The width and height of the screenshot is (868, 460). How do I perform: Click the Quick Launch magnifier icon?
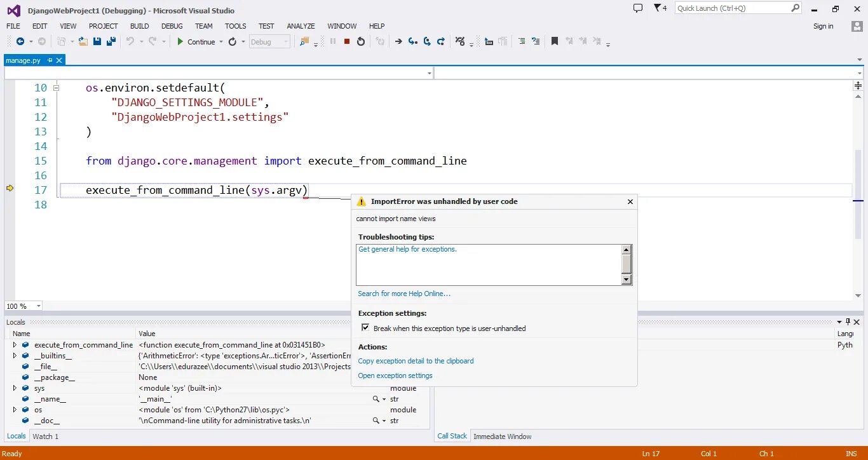tap(796, 8)
